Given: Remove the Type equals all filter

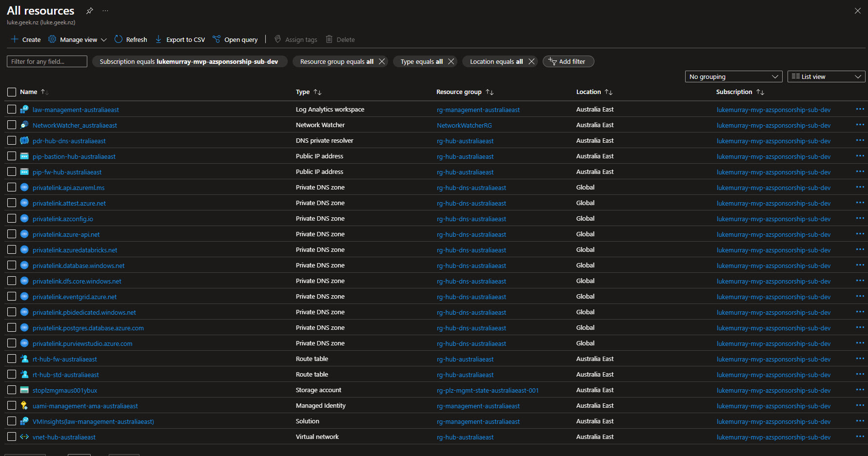Looking at the screenshot, I should pyautogui.click(x=451, y=61).
